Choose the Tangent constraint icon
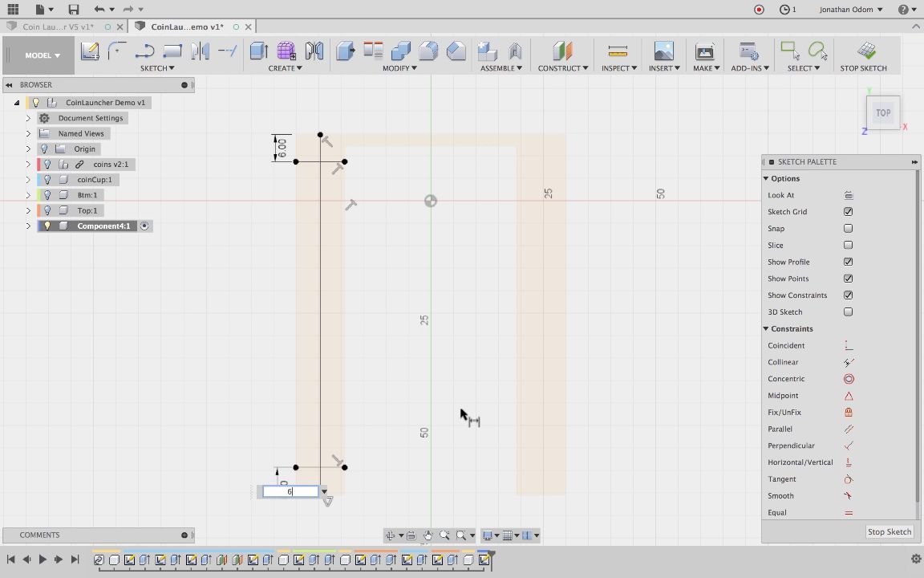 [849, 479]
